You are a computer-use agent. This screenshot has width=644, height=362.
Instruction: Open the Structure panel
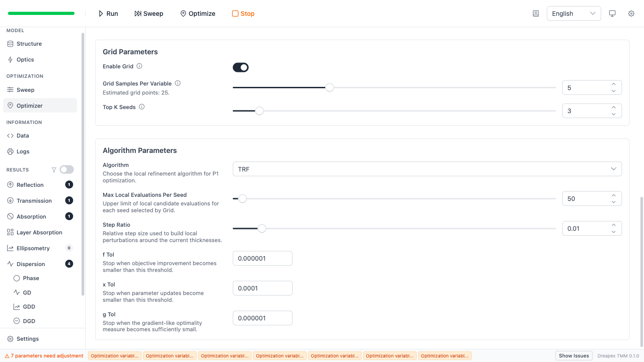[x=29, y=43]
